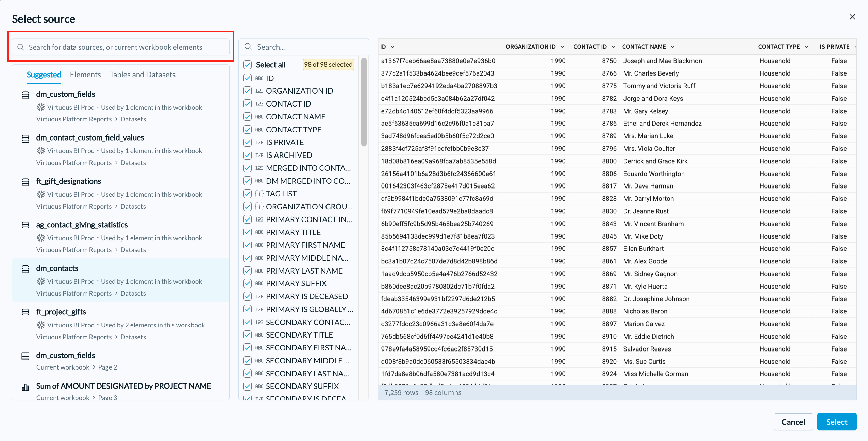Switch to the Suggested tab
868x441 pixels.
tap(44, 75)
